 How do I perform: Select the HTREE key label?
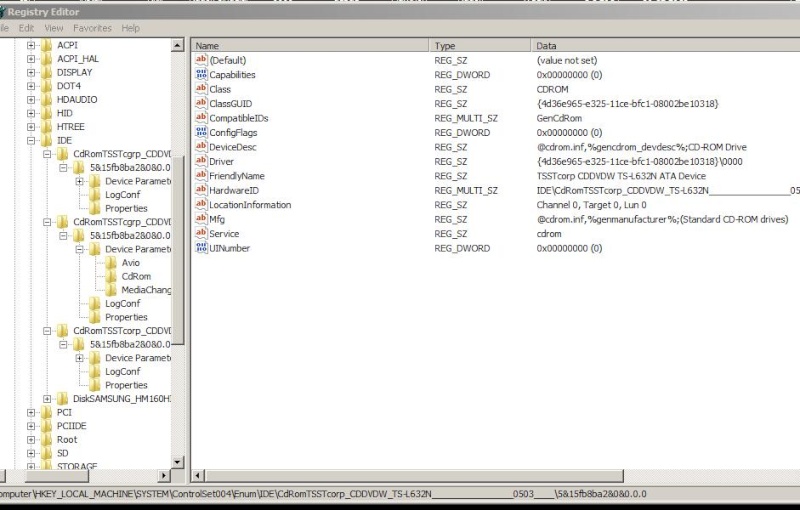pos(71,127)
